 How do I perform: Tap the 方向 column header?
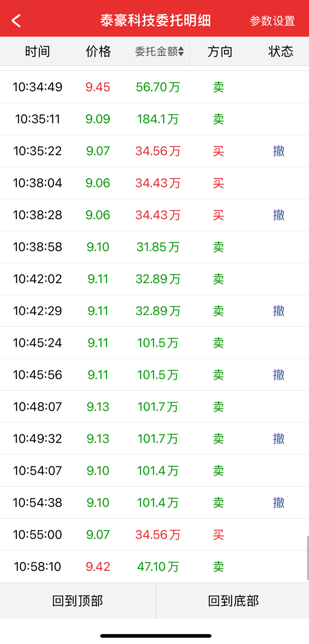click(x=220, y=51)
